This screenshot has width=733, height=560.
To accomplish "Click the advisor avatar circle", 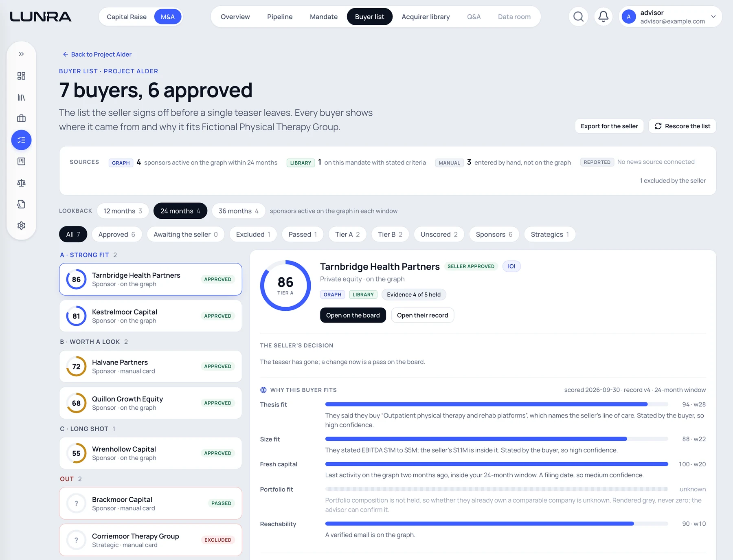I will coord(629,17).
